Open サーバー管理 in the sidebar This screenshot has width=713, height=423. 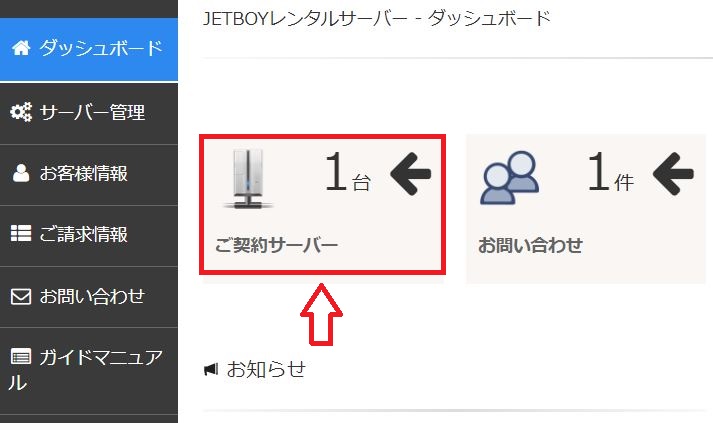tap(89, 113)
